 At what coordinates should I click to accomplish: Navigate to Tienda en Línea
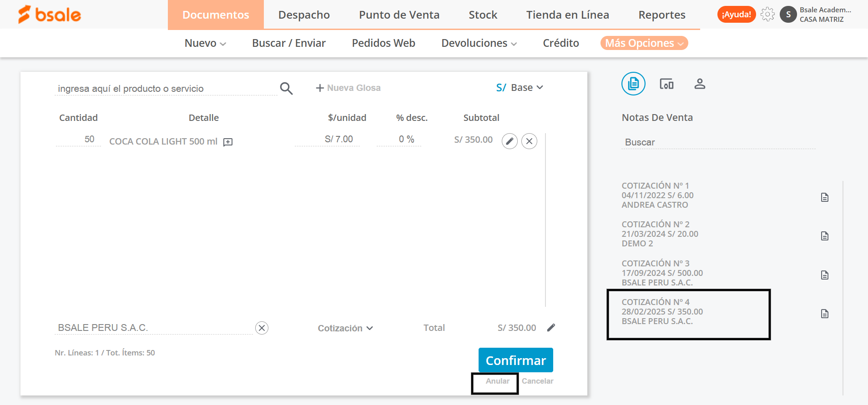[567, 15]
